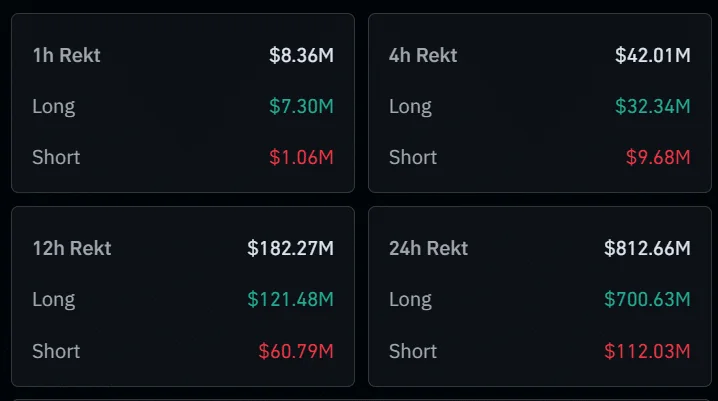Open the 24h Rekt card title
The image size is (718, 401).
pos(428,248)
